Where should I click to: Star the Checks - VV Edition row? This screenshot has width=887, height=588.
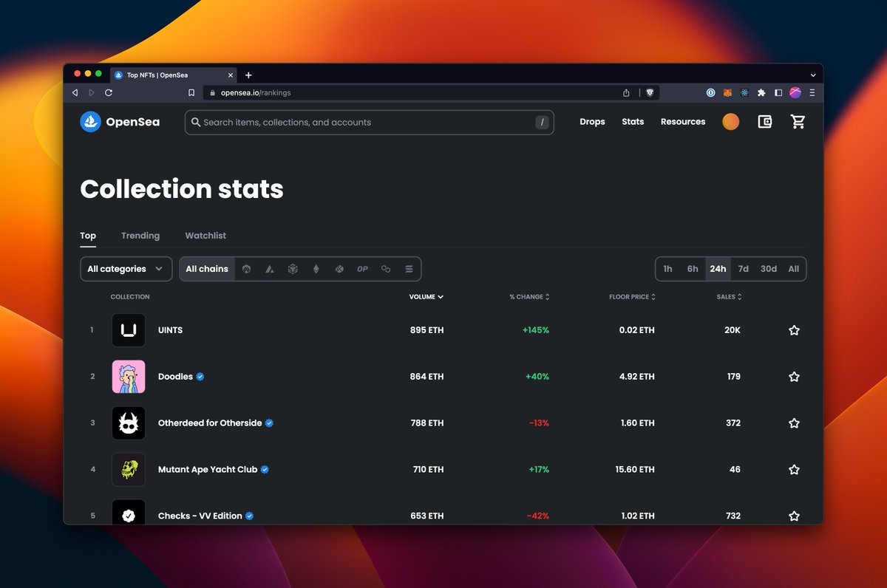pyautogui.click(x=794, y=516)
